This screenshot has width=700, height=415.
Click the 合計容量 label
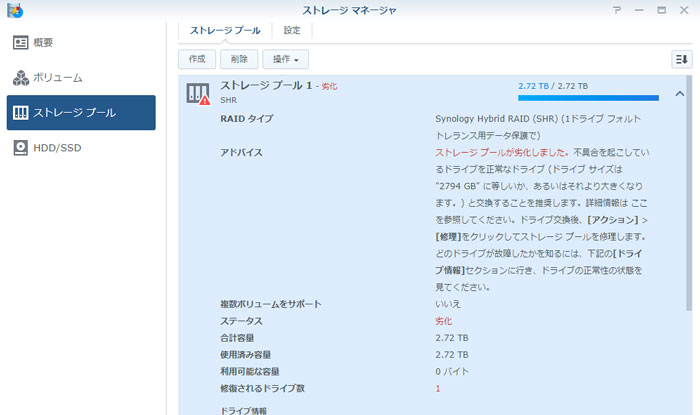[x=237, y=338]
